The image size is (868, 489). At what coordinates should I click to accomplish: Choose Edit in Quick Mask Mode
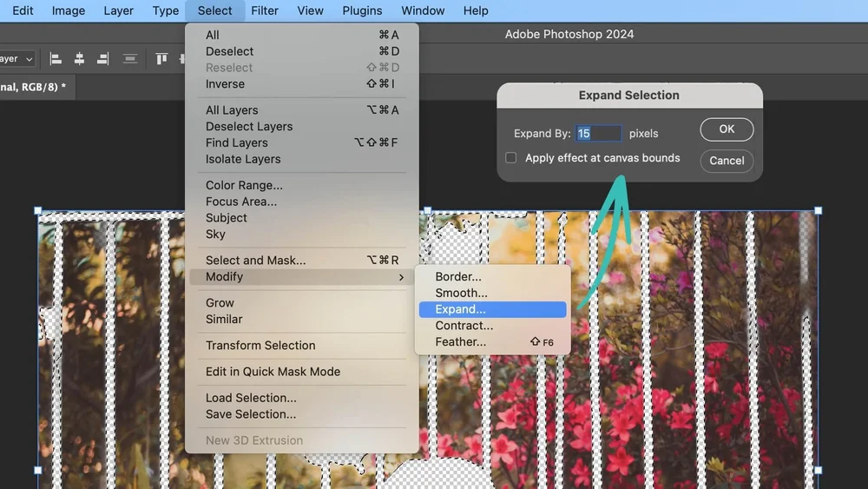point(302,372)
